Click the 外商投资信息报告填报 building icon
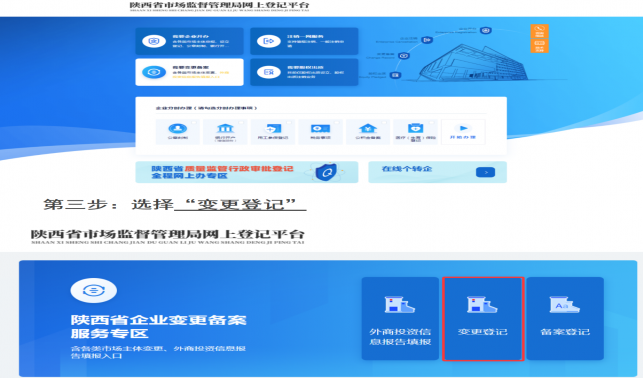643x378 pixels. tap(400, 305)
